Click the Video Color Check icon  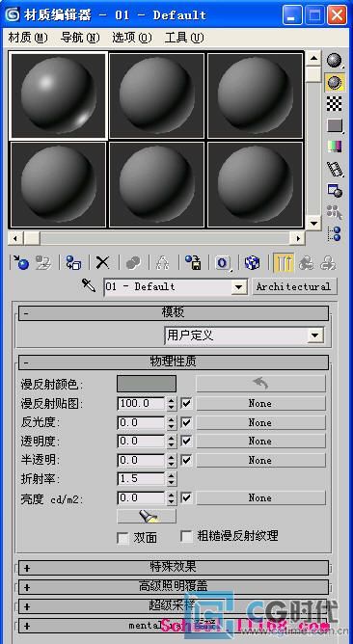(334, 147)
